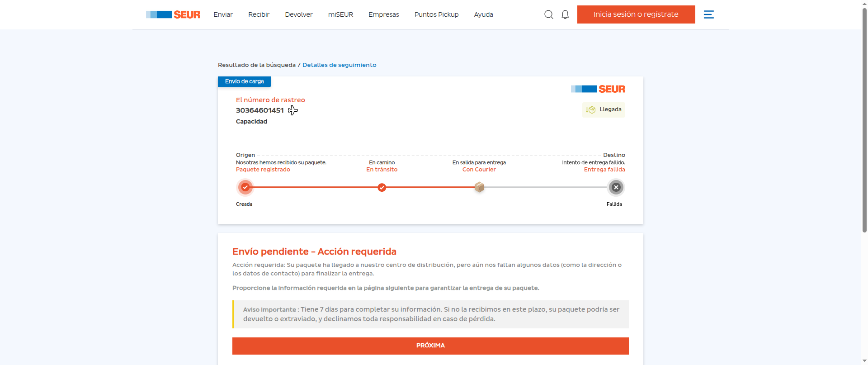The image size is (868, 365).
Task: Click the Fallida X step marker
Action: [616, 187]
